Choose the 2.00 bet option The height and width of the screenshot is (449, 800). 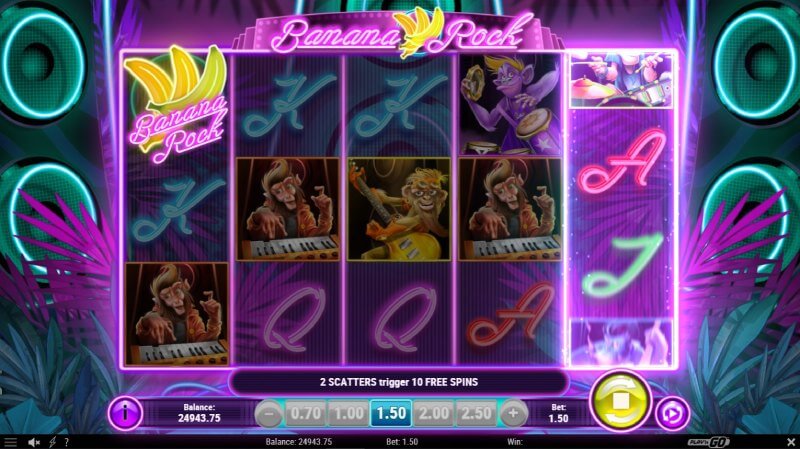[x=433, y=413]
